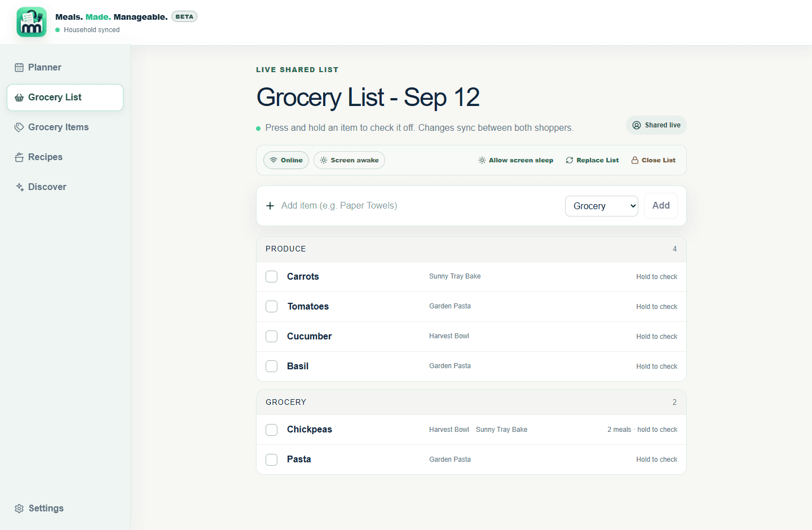This screenshot has width=812, height=530.
Task: Check off the Basil checkbox
Action: pyautogui.click(x=272, y=366)
